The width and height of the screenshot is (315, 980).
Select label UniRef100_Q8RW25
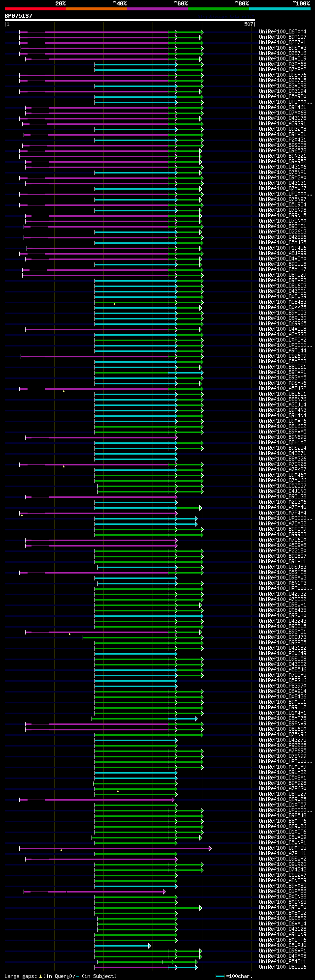[x=283, y=800]
